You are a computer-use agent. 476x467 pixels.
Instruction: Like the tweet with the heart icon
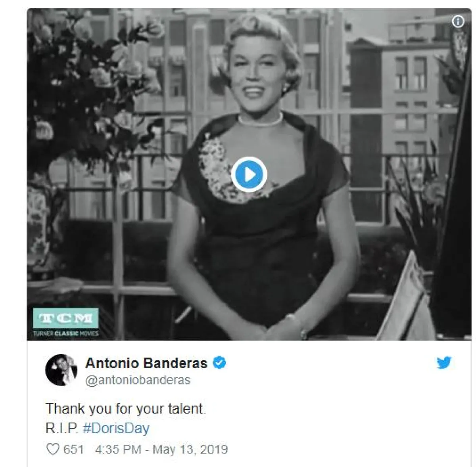click(53, 449)
